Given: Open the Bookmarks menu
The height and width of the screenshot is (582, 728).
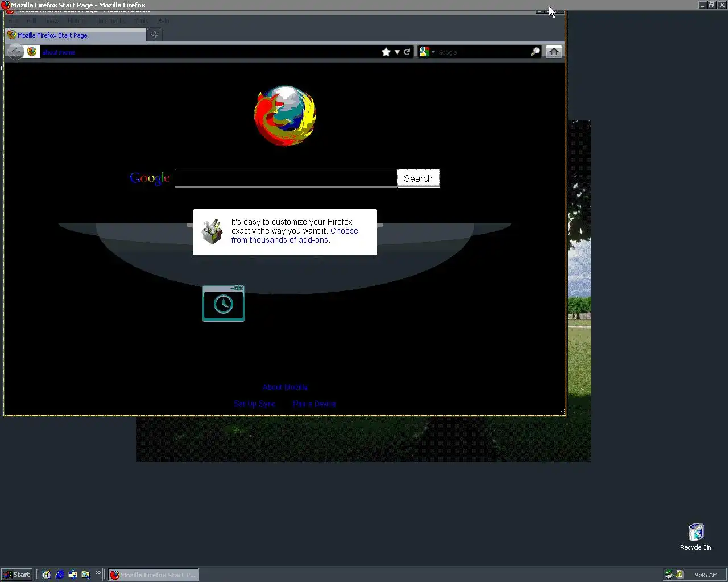Looking at the screenshot, I should [x=110, y=21].
